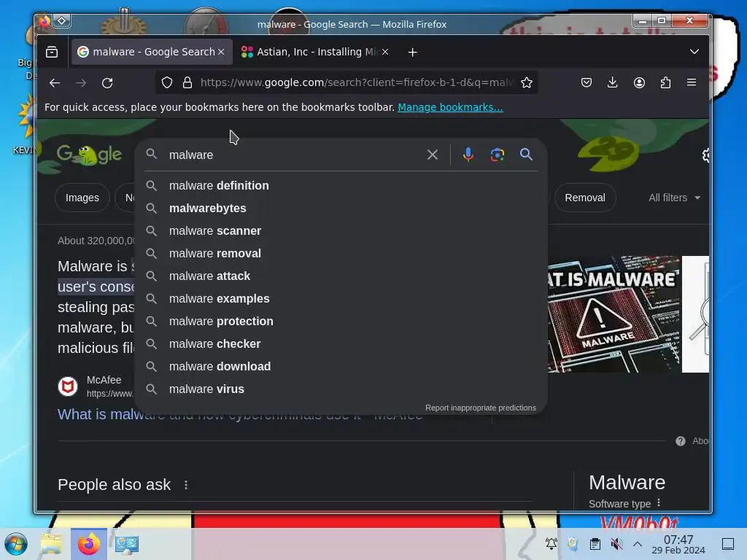The height and width of the screenshot is (560, 747).
Task: Open Malware knowledge panel more options
Action: tap(659, 503)
